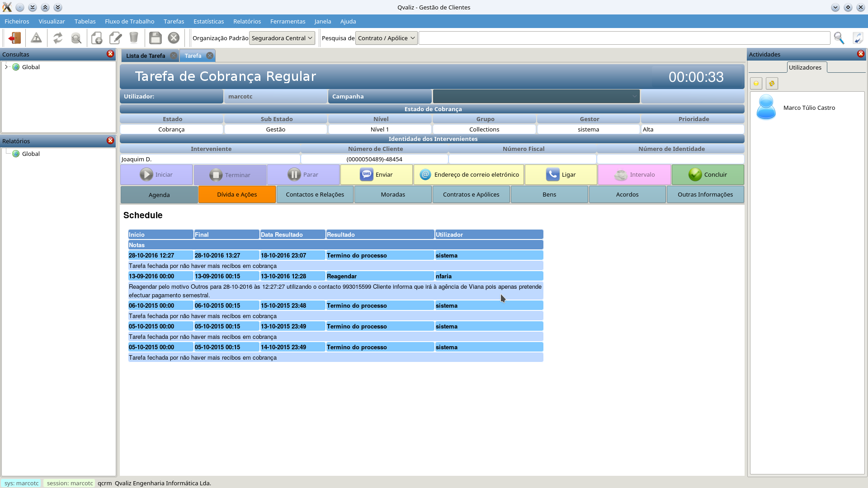Close the Consultas panel
This screenshot has height=488, width=868.
point(110,54)
